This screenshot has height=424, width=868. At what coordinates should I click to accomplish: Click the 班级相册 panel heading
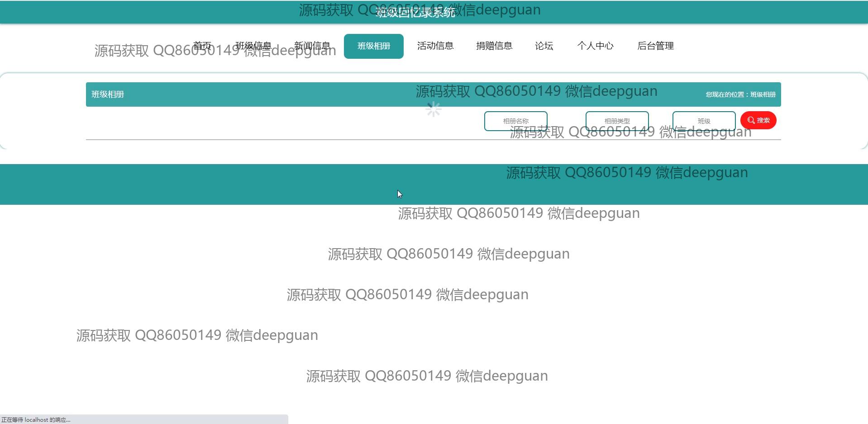click(108, 94)
